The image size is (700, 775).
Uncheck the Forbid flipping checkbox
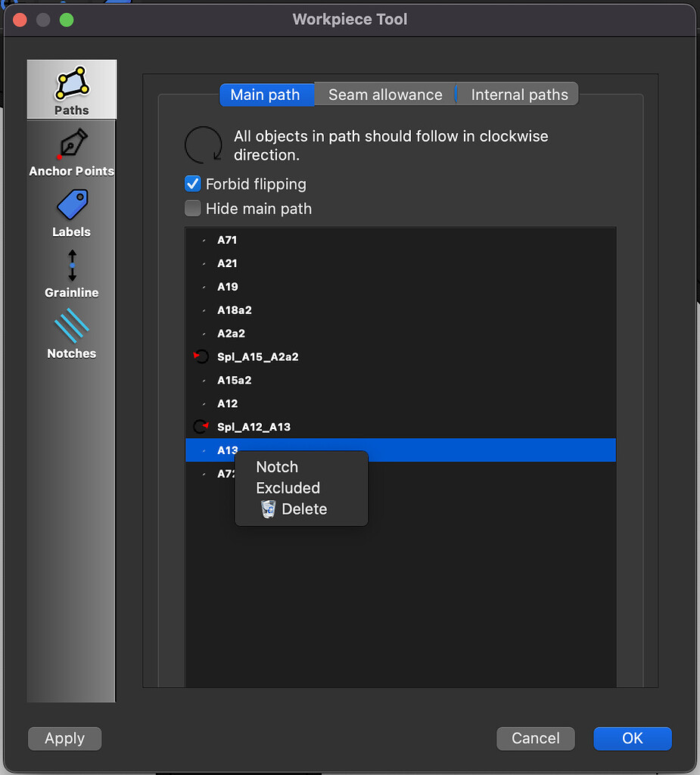[x=192, y=183]
